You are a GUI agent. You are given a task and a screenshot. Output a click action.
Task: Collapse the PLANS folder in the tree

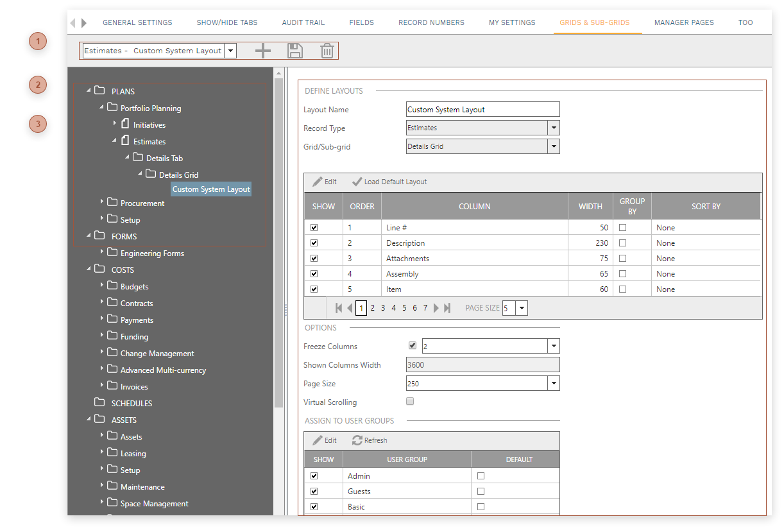[x=89, y=91]
